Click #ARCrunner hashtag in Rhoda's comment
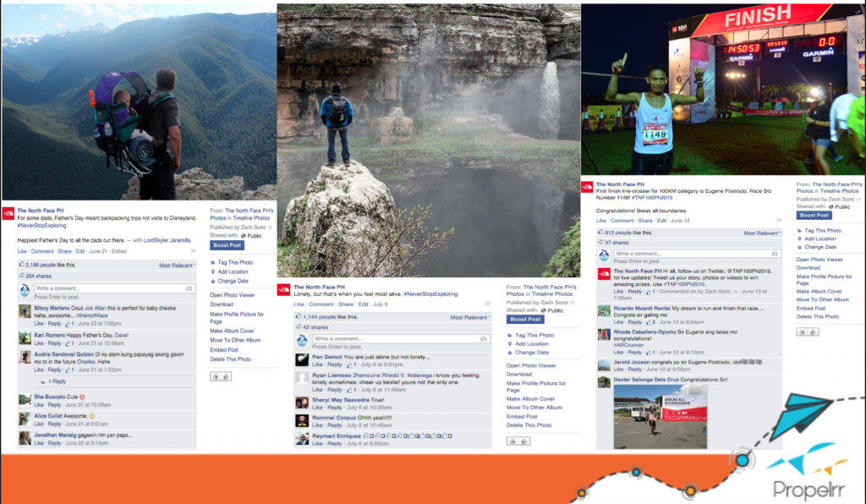Viewport: 866px width, 504px height. tap(628, 345)
